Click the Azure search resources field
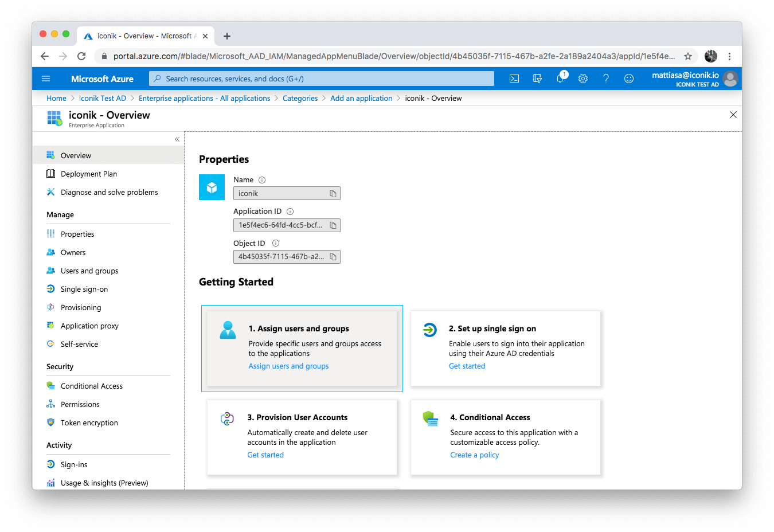 coord(321,79)
